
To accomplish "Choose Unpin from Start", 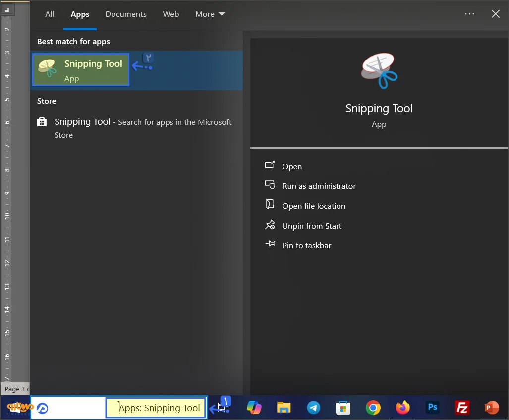I will [312, 226].
